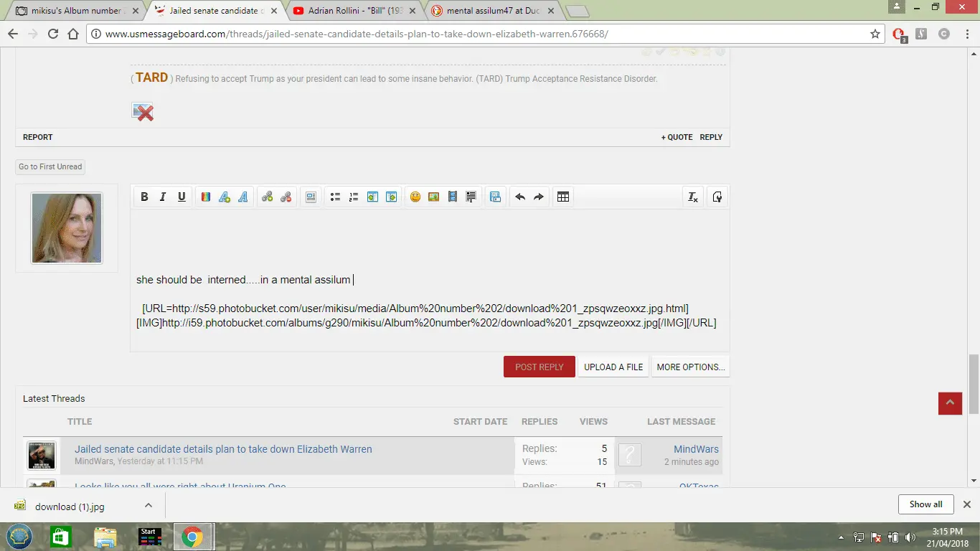Viewport: 980px width, 551px height.
Task: Open the red extension icon with badge
Action: pos(898,34)
